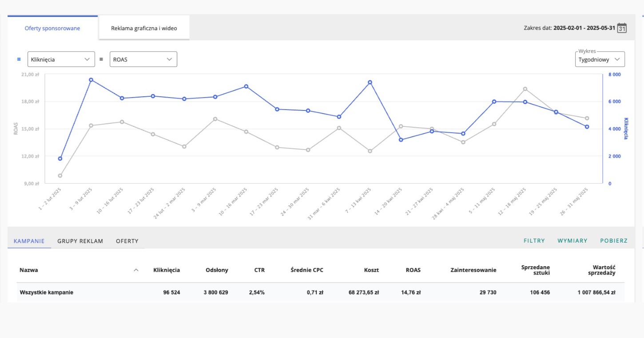Open the OFERTY tab
The width and height of the screenshot is (644, 338).
tap(127, 241)
